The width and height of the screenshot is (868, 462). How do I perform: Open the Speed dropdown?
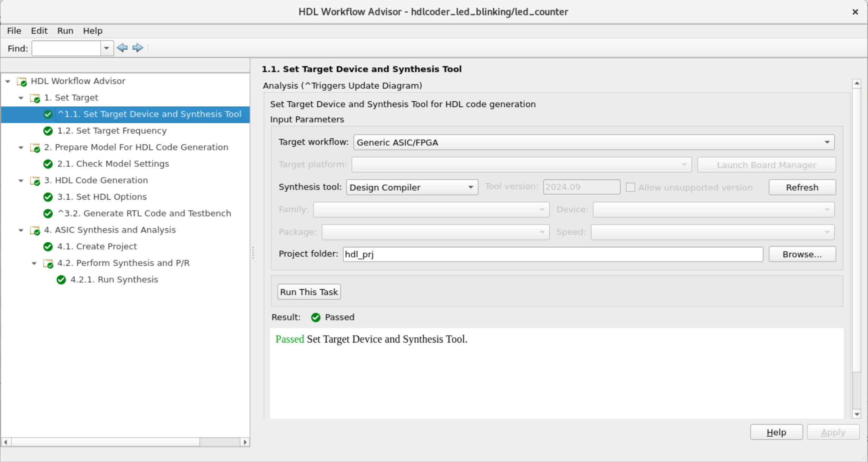713,232
